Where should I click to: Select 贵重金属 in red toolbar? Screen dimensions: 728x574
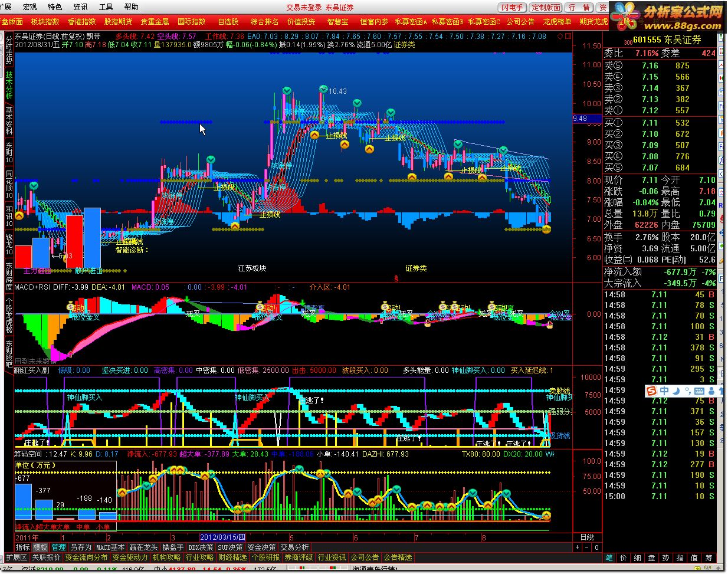155,21
